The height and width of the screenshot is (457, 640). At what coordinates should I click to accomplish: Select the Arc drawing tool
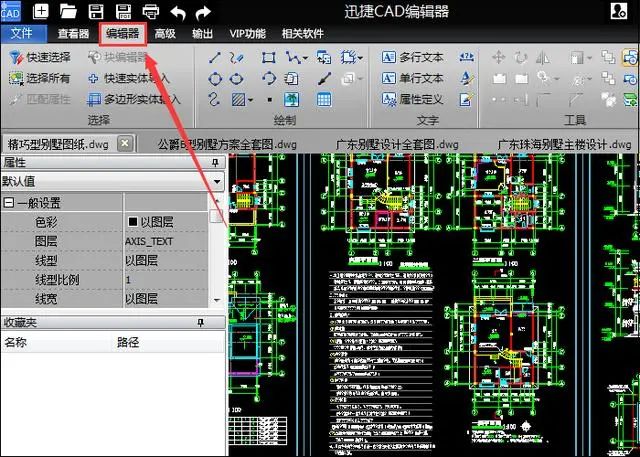[x=268, y=78]
